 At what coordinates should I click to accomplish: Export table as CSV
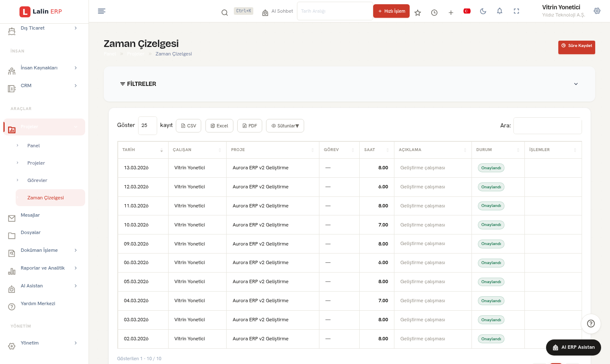189,126
